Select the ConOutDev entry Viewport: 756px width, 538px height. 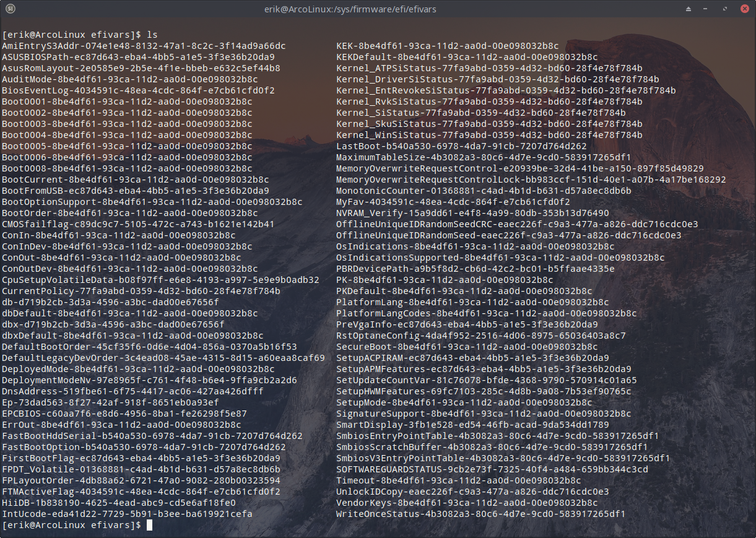130,269
